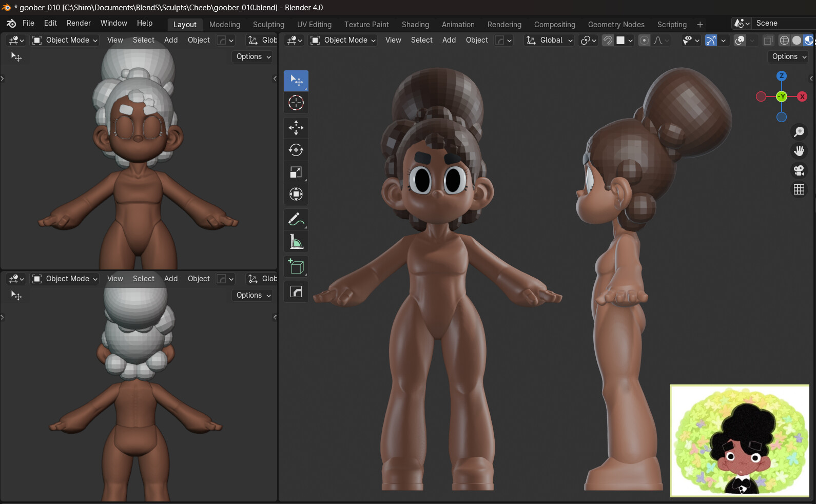Select the Add Cube tool
816x504 pixels.
(296, 266)
